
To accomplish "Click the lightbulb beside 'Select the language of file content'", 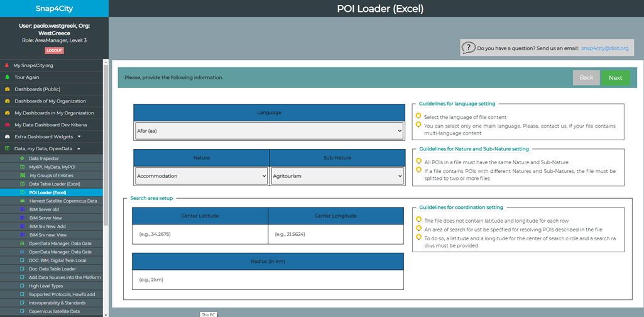I will coord(418,116).
